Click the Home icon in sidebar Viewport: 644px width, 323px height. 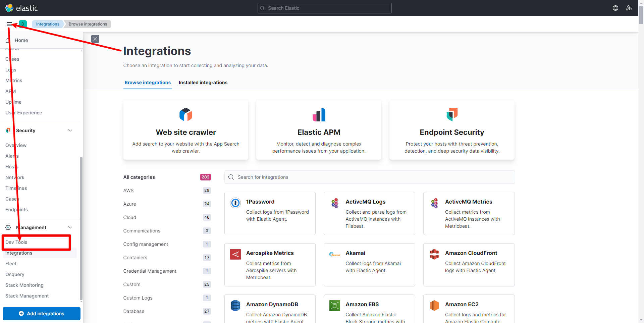click(8, 40)
